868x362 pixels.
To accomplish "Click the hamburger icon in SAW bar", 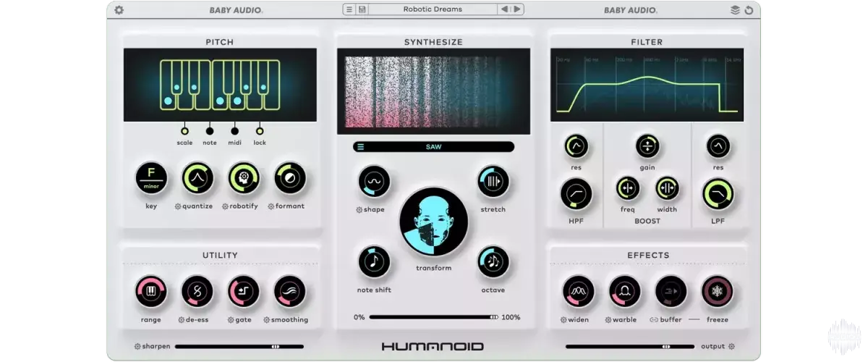I will 361,147.
